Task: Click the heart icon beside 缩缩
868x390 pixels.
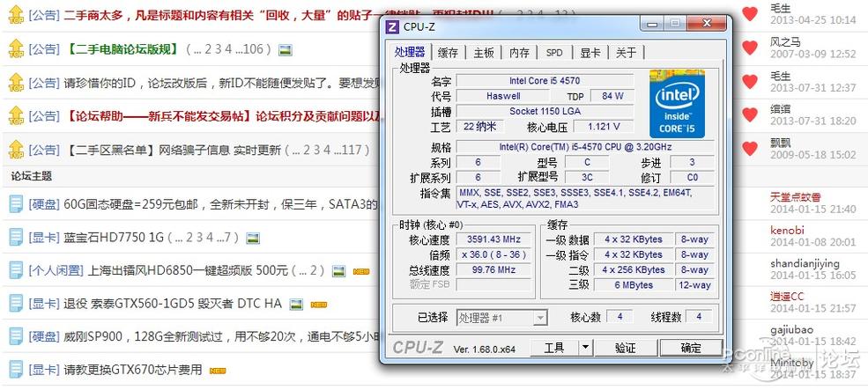Action: 750,114
